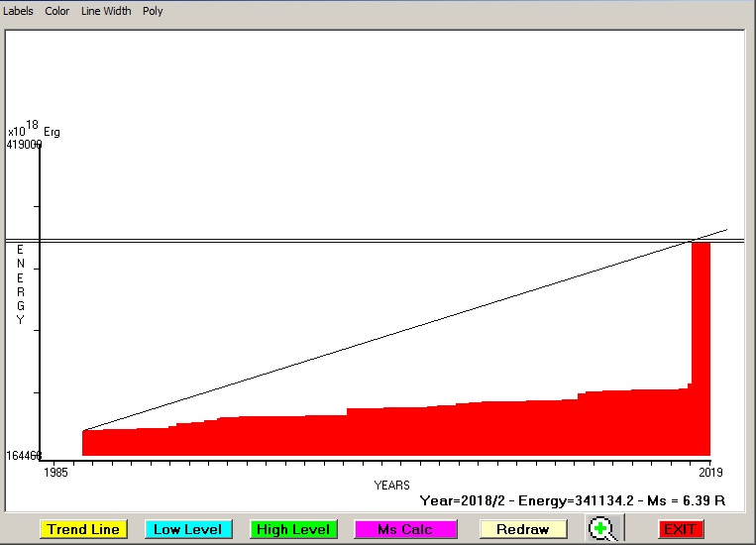Select the 164468 y-axis minimum label

[x=24, y=456]
